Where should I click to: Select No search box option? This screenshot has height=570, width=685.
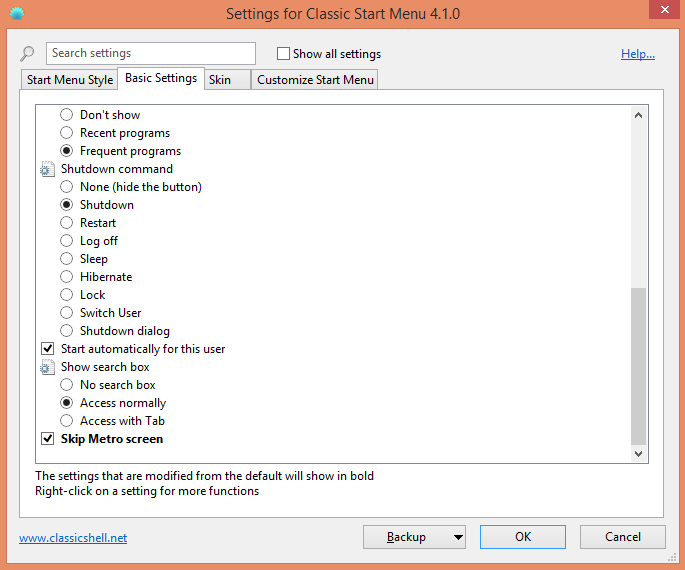point(66,385)
